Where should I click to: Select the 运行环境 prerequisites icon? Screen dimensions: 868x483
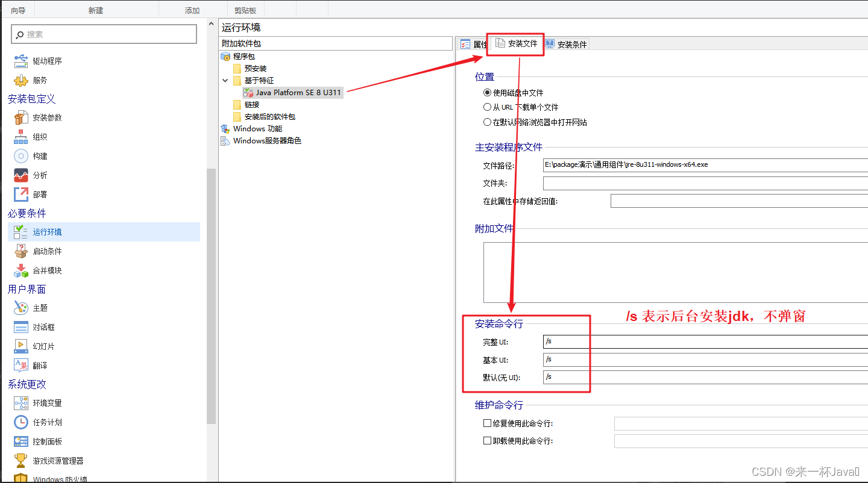pyautogui.click(x=21, y=232)
